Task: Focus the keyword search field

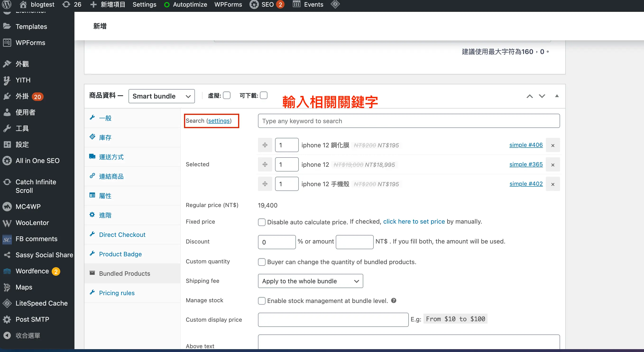Action: coord(409,121)
